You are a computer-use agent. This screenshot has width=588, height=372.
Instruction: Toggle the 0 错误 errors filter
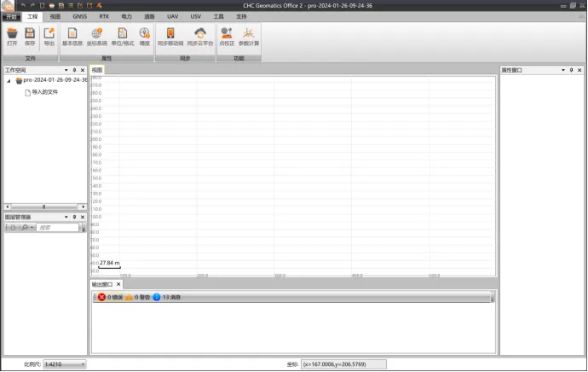pyautogui.click(x=110, y=297)
